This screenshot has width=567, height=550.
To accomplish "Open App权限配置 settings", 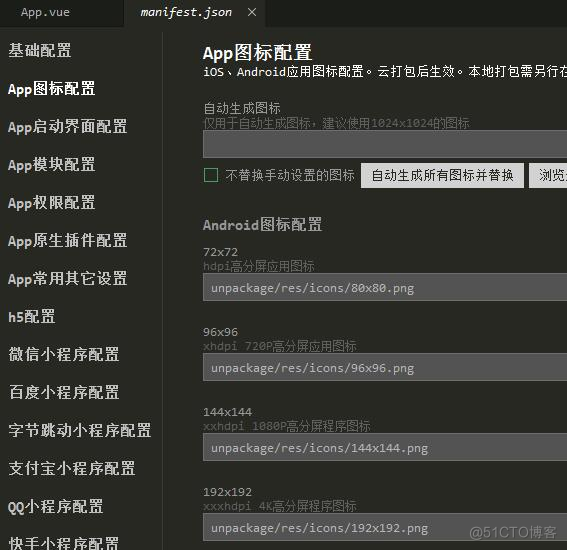I will pos(51,202).
